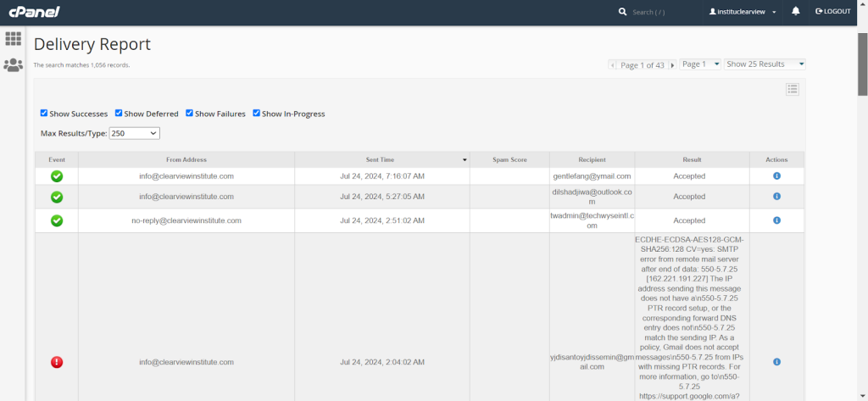Click the LOGOUT link
The height and width of the screenshot is (401, 868).
[x=832, y=12]
